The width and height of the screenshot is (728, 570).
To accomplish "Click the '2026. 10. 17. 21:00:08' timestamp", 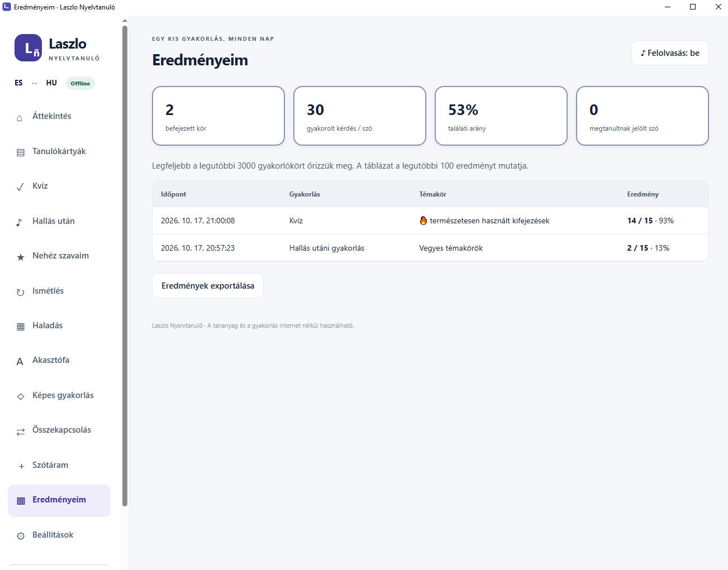I will tap(198, 221).
